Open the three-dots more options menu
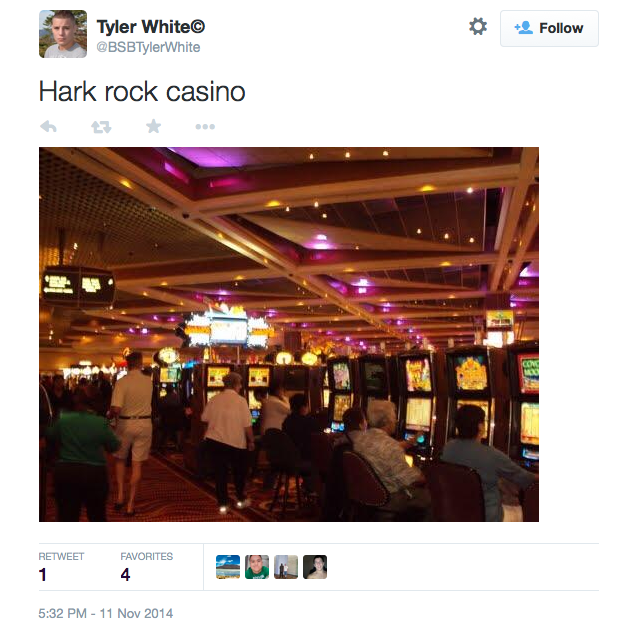The image size is (638, 629). pyautogui.click(x=205, y=127)
